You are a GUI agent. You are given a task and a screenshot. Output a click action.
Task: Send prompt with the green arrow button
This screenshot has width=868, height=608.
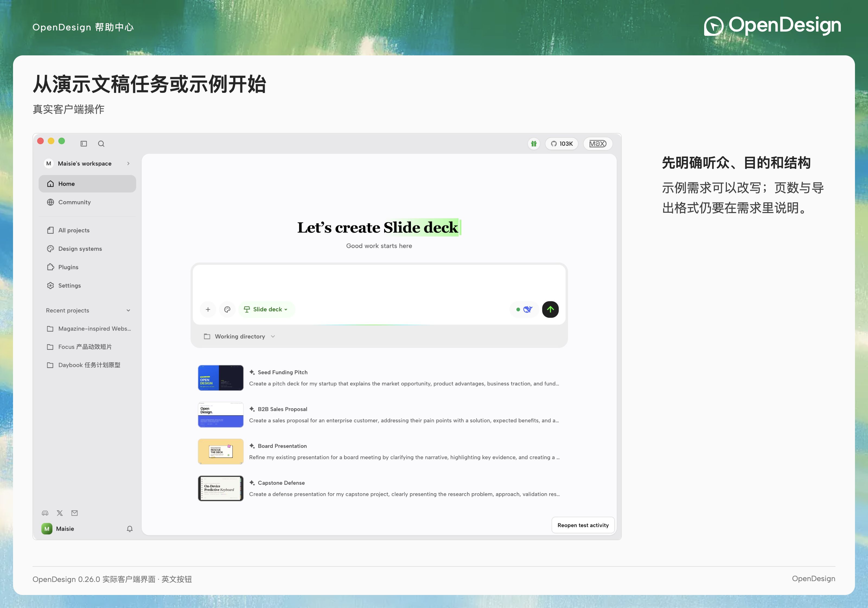click(x=550, y=309)
